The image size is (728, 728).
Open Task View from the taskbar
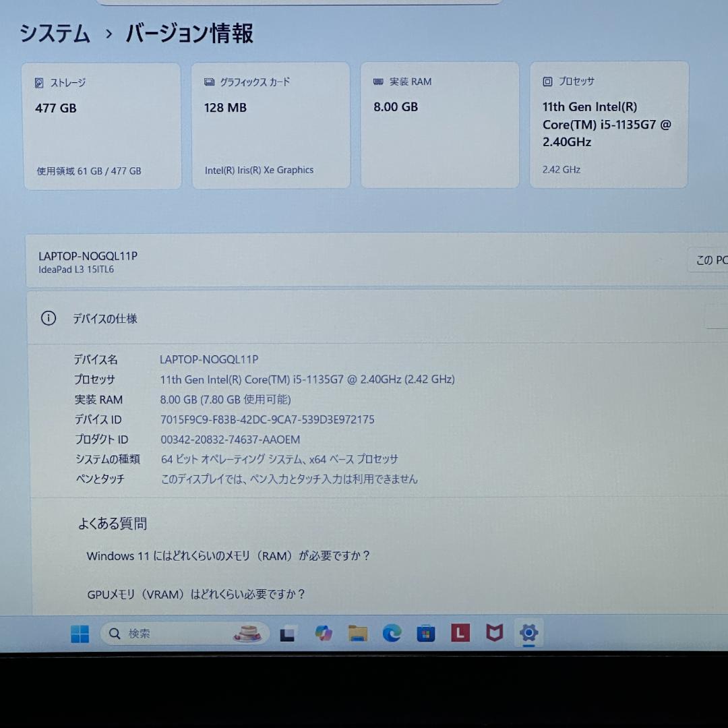[x=289, y=633]
